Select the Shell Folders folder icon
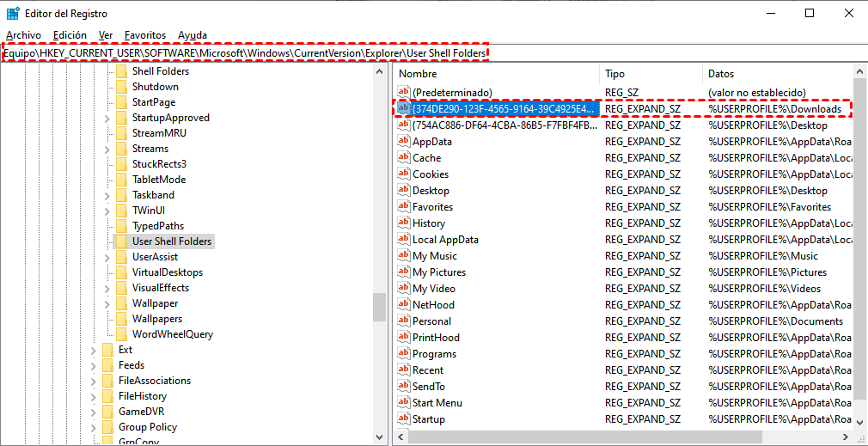This screenshot has width=868, height=446. coord(121,71)
